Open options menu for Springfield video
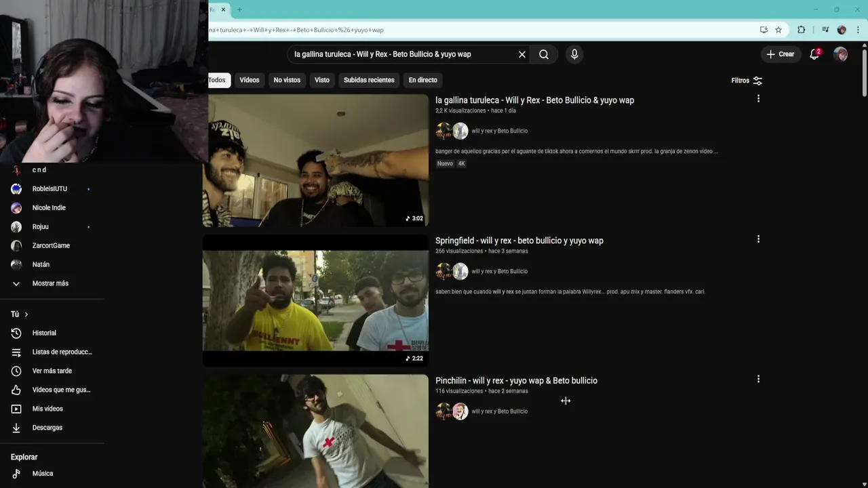868x488 pixels. 758,239
